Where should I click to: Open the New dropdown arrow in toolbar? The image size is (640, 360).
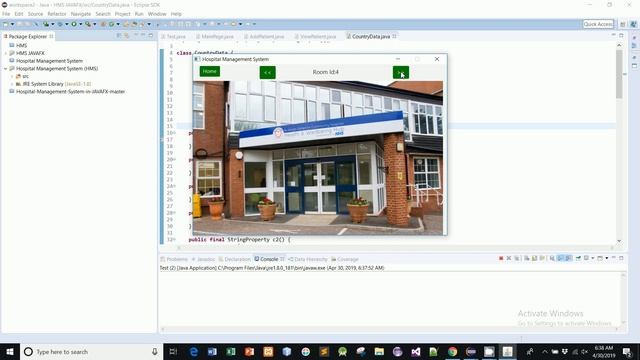pyautogui.click(x=12, y=24)
